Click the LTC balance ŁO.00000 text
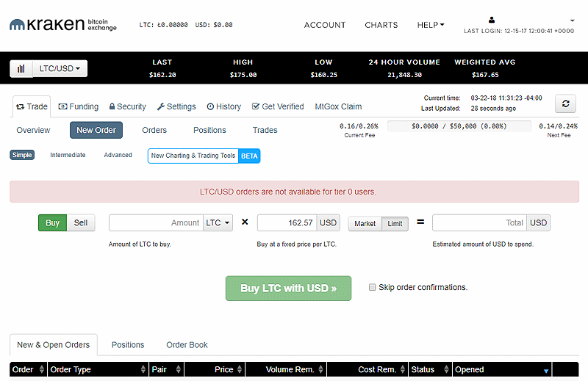Image resolution: width=588 pixels, height=381 pixels. [163, 25]
